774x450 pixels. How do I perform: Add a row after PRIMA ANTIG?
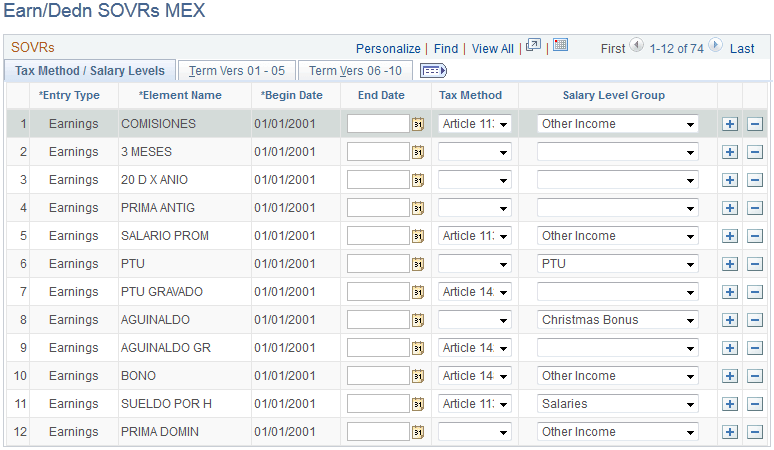point(730,208)
